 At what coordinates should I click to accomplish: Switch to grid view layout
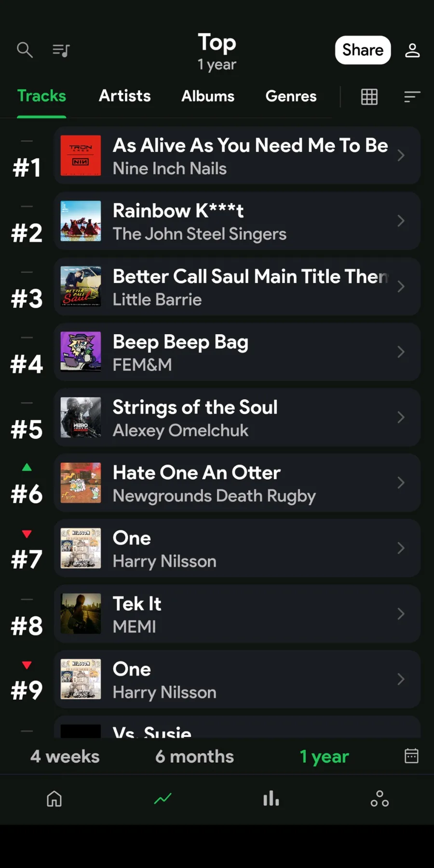coord(369,97)
